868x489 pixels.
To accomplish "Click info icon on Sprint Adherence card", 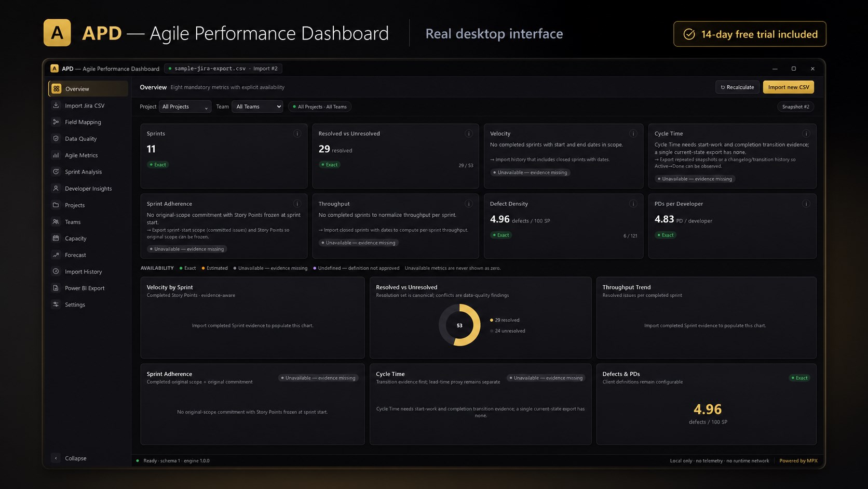I will coord(297,204).
